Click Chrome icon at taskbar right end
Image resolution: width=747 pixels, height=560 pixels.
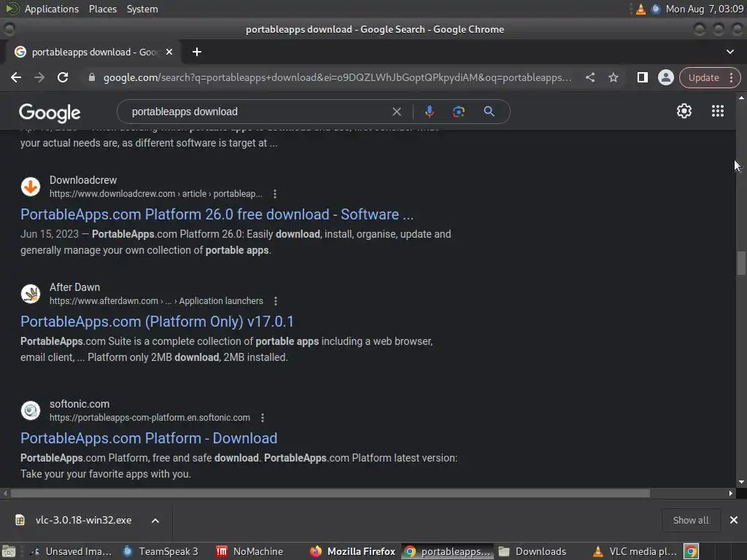[692, 551]
